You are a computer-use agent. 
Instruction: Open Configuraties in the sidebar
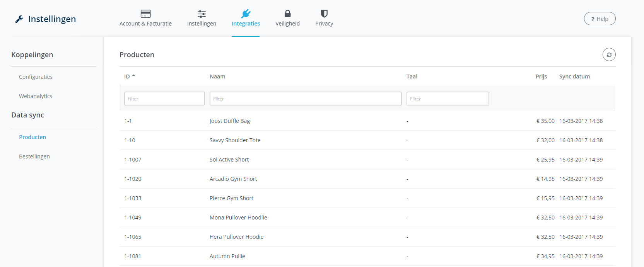pyautogui.click(x=36, y=77)
